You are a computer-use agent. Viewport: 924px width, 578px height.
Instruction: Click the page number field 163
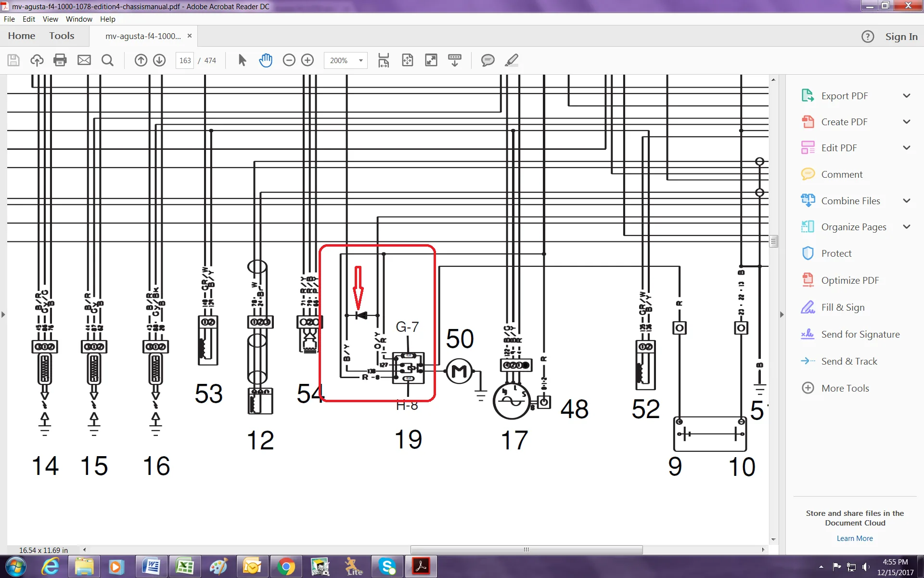coord(185,61)
